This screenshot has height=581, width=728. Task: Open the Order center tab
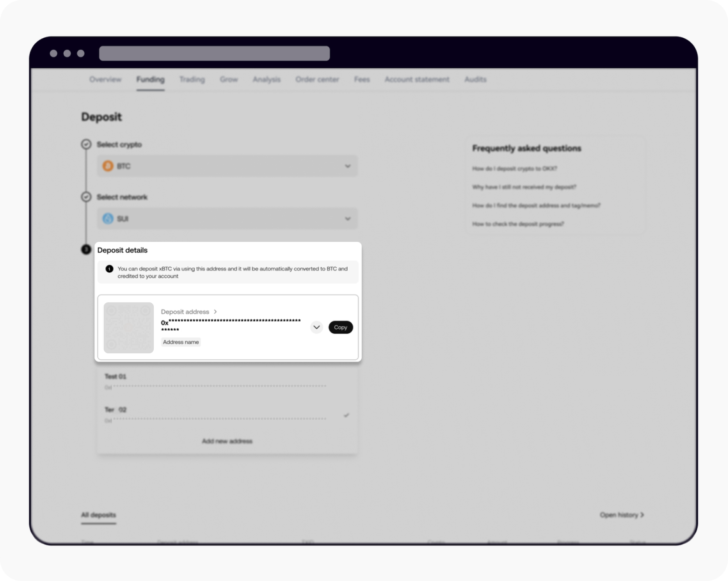click(x=317, y=79)
